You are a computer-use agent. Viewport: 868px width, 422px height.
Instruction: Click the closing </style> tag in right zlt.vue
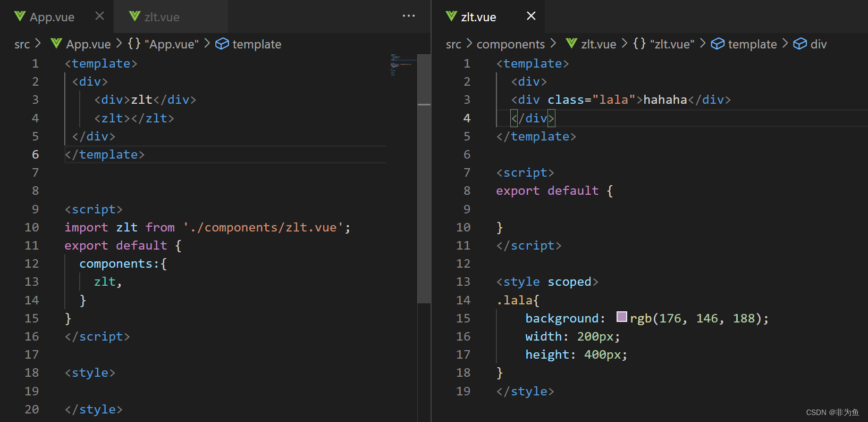point(525,391)
